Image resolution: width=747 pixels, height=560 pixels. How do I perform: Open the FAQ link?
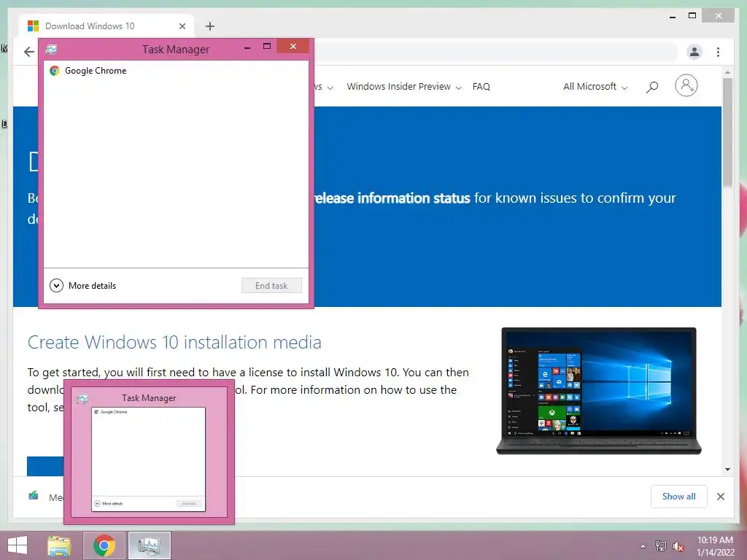tap(481, 87)
